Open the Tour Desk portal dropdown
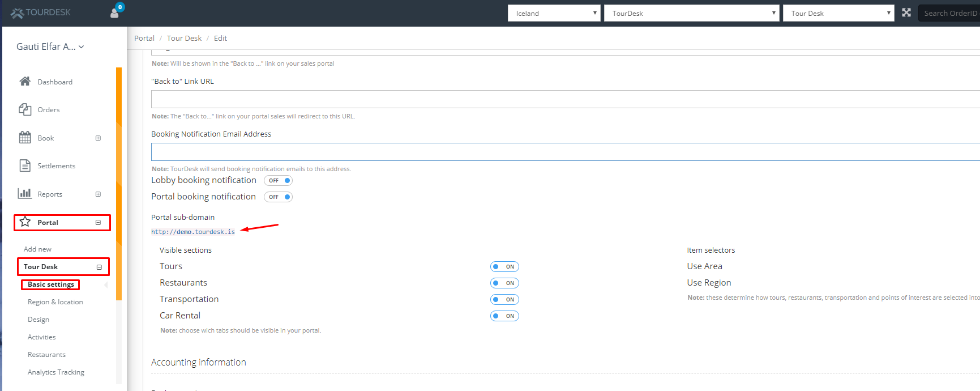The height and width of the screenshot is (391, 980). pyautogui.click(x=838, y=13)
